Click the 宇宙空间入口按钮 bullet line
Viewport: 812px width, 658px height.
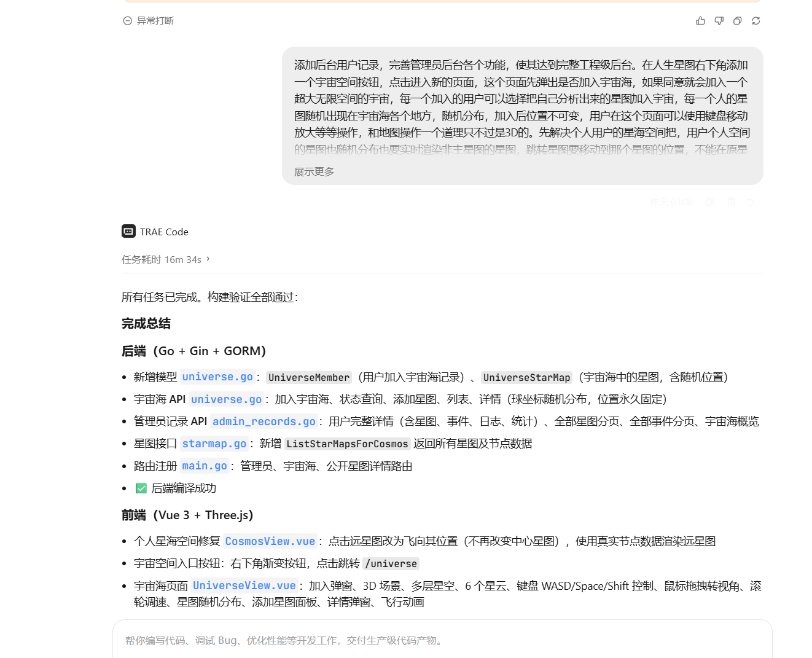pos(276,563)
